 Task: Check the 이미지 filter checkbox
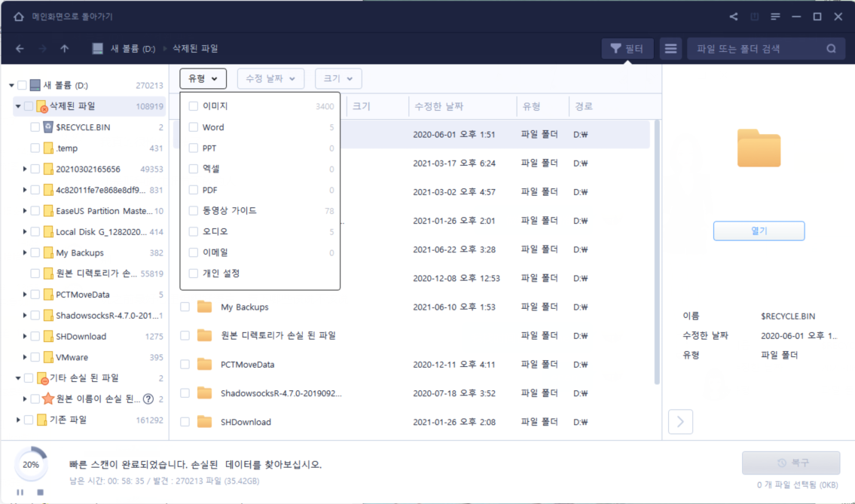[x=194, y=107]
